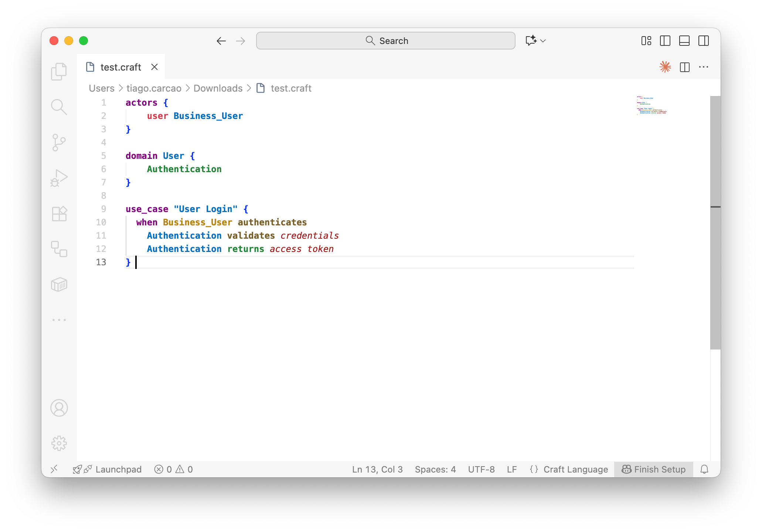Click Authentication on line 6
The image size is (762, 532).
(x=184, y=169)
